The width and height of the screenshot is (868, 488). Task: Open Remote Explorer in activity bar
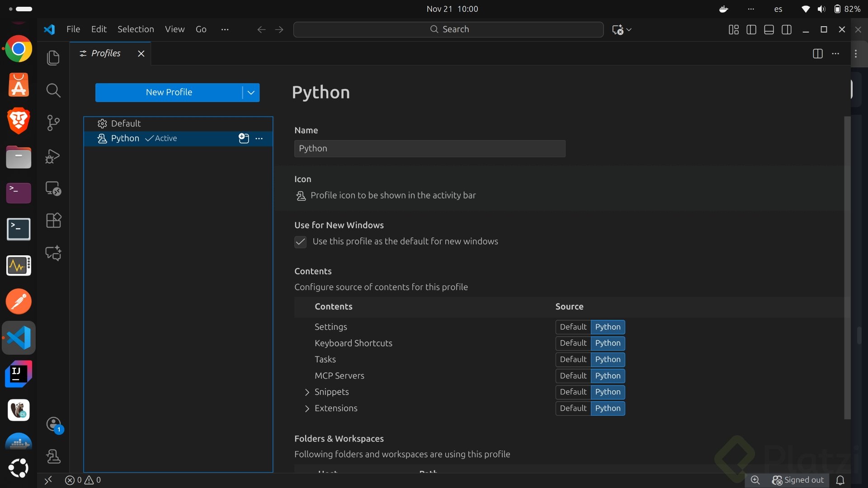click(x=53, y=188)
